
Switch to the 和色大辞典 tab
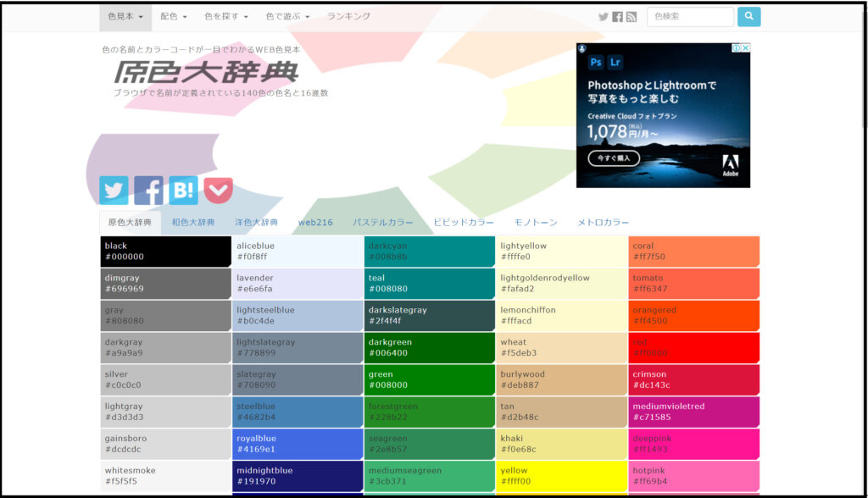(193, 223)
